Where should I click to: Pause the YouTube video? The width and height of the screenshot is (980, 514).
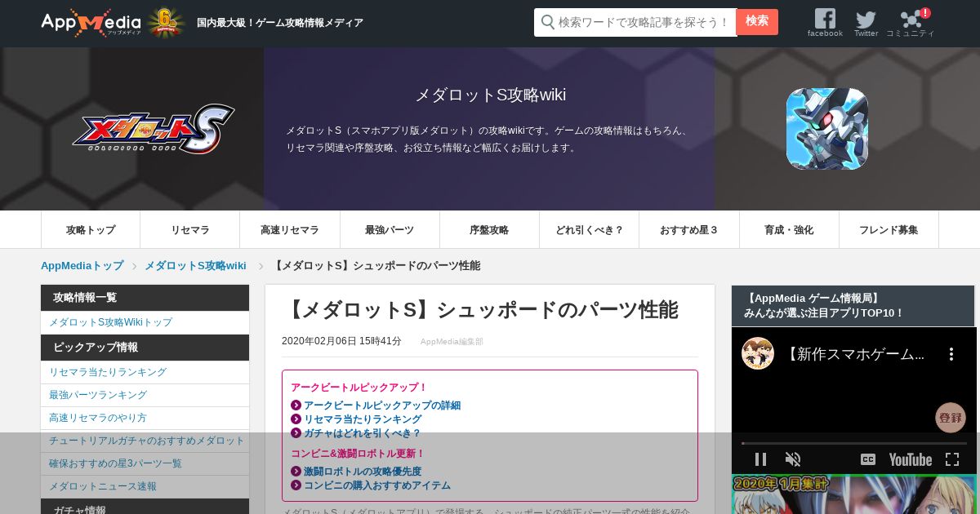pyautogui.click(x=760, y=459)
